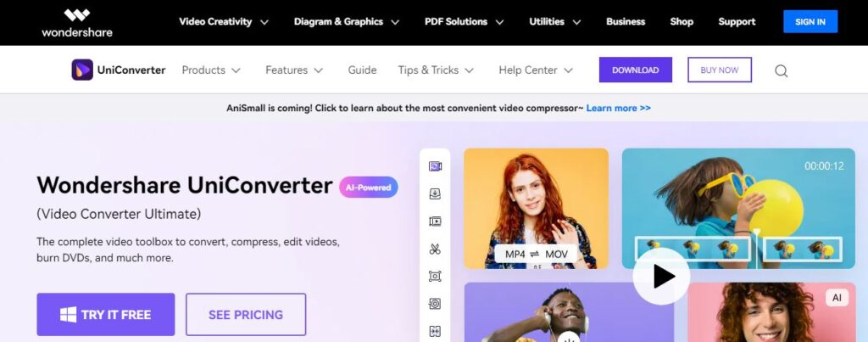Image resolution: width=868 pixels, height=342 pixels.
Task: Click the TRY IT FREE button
Action: (x=106, y=314)
